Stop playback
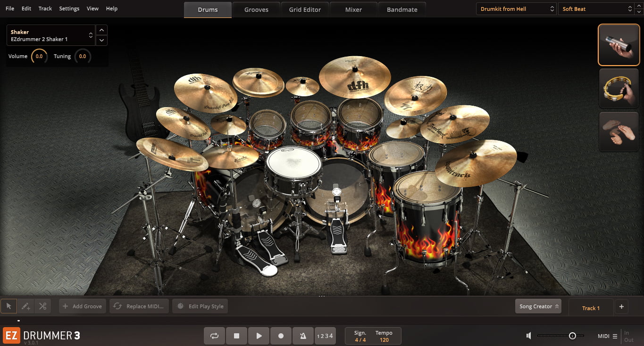Viewport: 644px width, 346px height. [x=236, y=336]
